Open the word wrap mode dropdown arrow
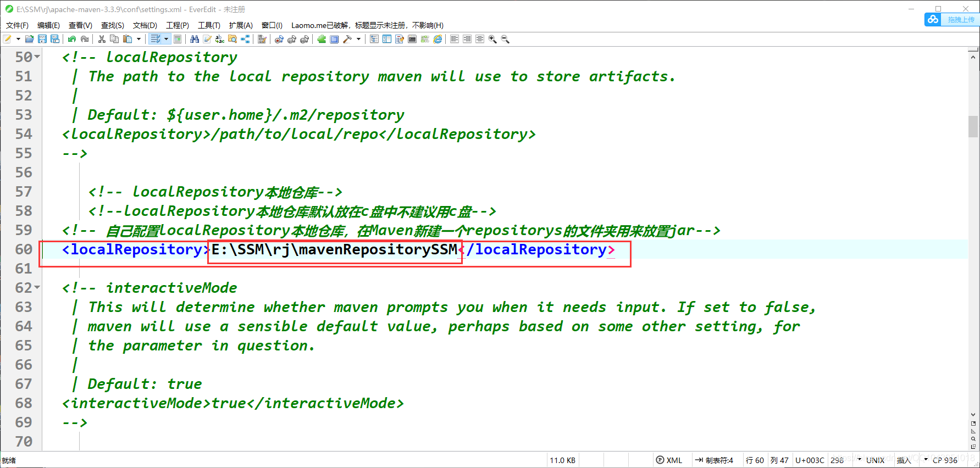 click(166, 39)
